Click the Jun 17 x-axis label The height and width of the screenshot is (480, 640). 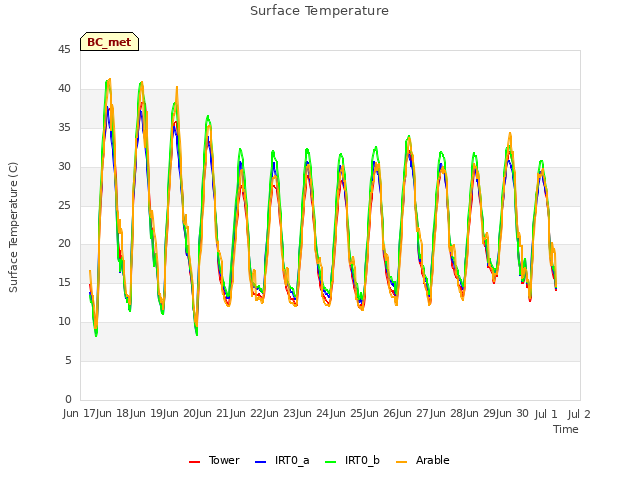(80, 413)
